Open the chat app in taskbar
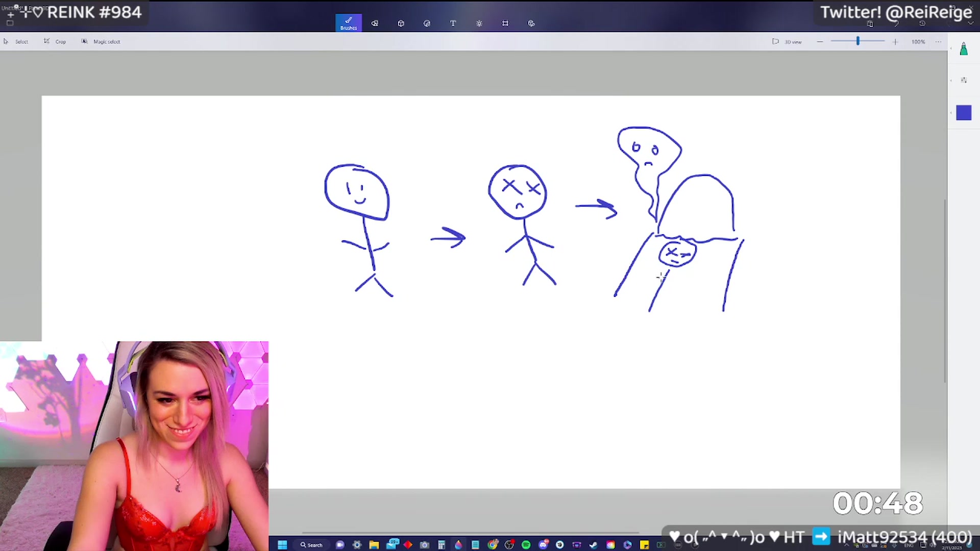The image size is (980, 551). point(340,545)
